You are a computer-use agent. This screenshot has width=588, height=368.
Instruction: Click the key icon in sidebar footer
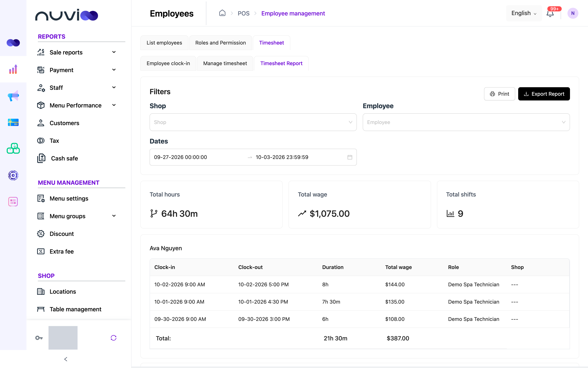[x=39, y=338]
